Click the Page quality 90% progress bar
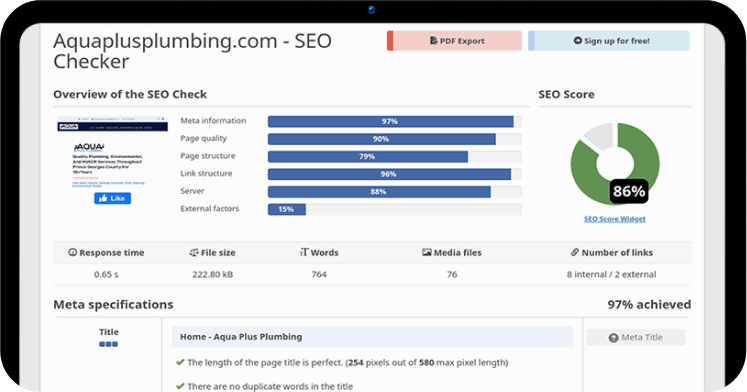The image size is (747, 392). (394, 139)
